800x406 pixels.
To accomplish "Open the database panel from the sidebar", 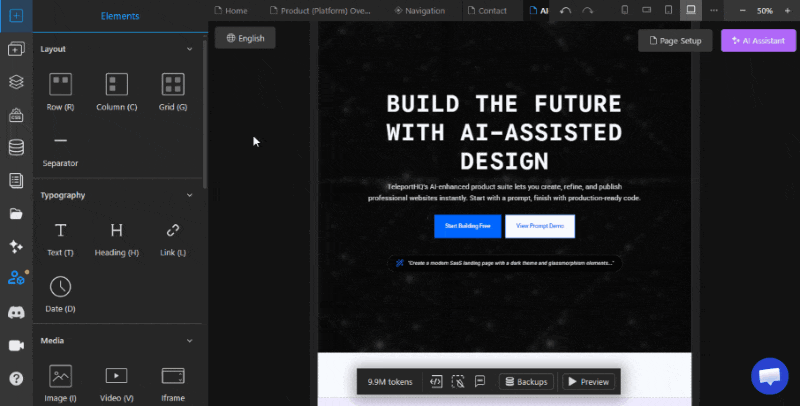I will point(16,148).
